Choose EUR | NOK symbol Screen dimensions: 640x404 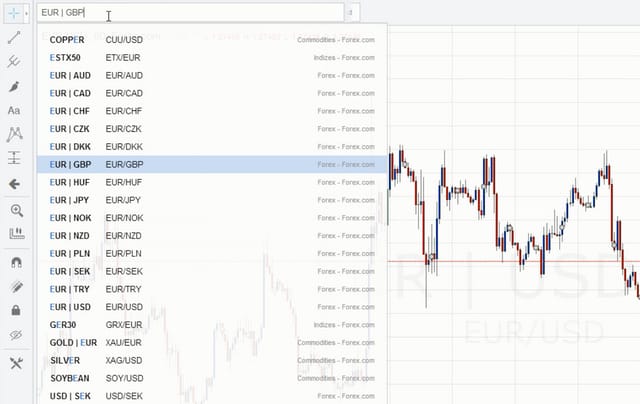(x=212, y=218)
